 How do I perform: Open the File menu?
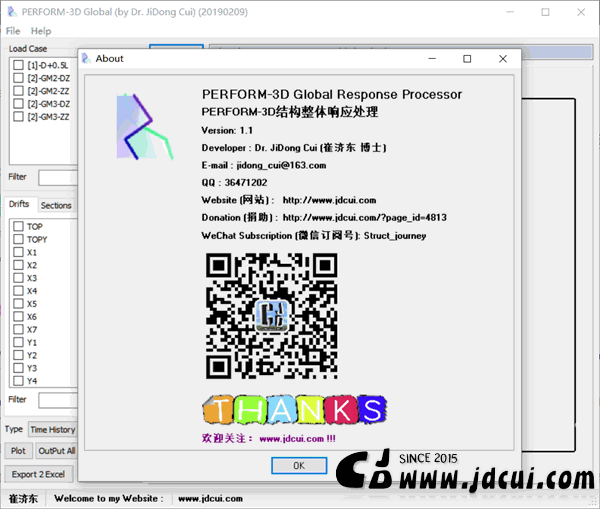coord(13,31)
